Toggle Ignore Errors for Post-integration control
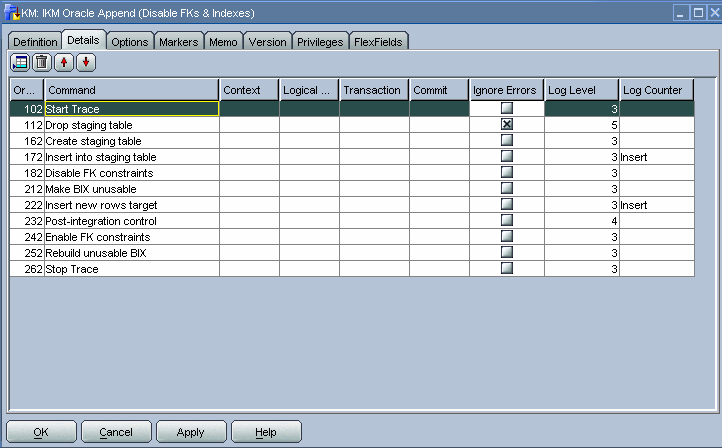 [x=507, y=221]
